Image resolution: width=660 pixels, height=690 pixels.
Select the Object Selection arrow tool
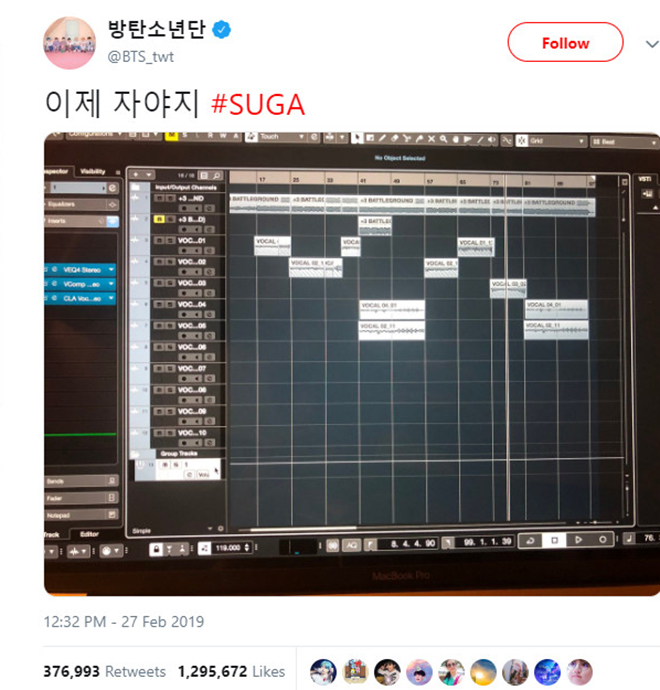coord(357,138)
